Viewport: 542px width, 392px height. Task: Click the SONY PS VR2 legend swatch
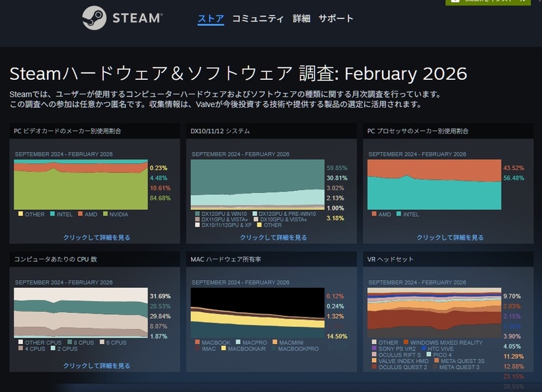(374, 348)
